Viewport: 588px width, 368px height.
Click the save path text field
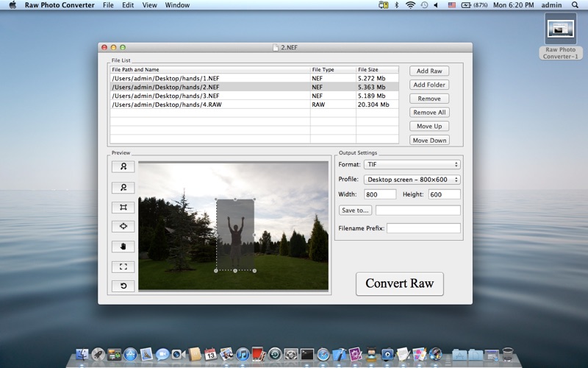418,210
